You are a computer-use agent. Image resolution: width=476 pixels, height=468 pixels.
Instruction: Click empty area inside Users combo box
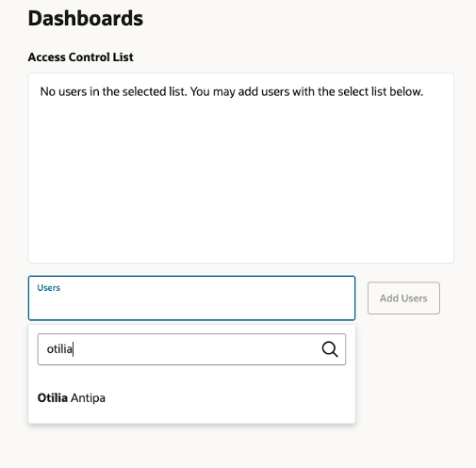pos(191,306)
